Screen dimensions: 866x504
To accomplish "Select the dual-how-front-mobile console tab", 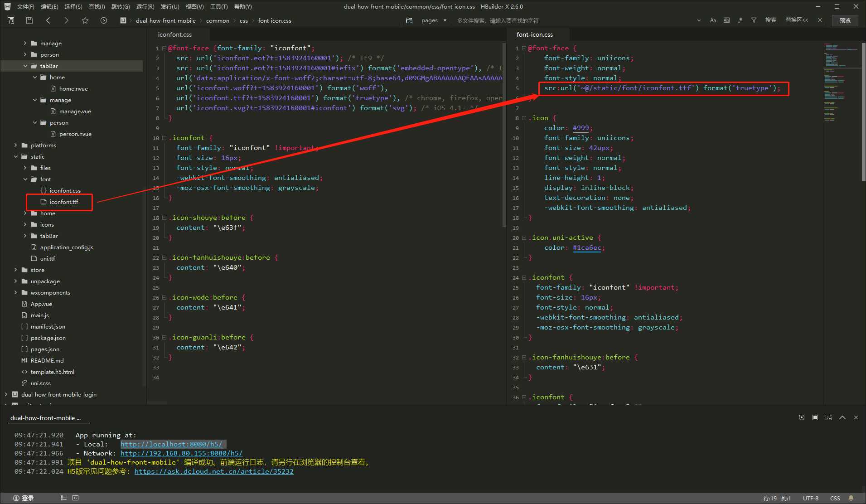I will coord(45,418).
